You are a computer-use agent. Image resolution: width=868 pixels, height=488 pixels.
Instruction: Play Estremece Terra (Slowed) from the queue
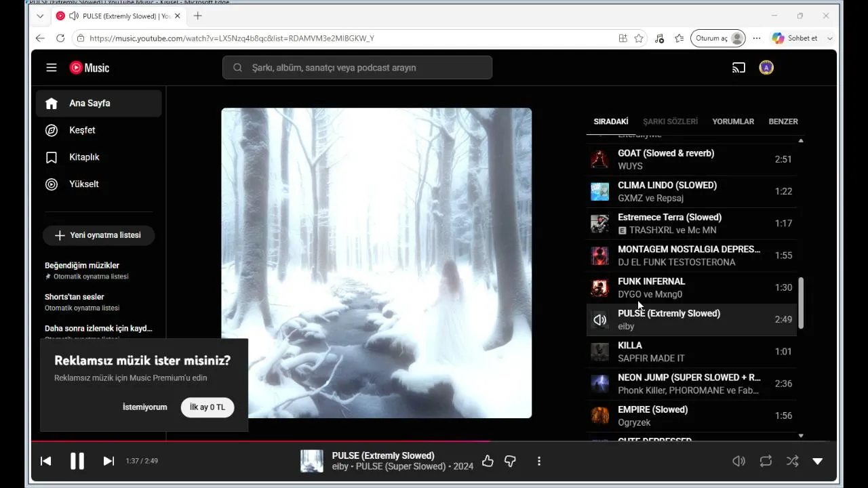[692, 224]
